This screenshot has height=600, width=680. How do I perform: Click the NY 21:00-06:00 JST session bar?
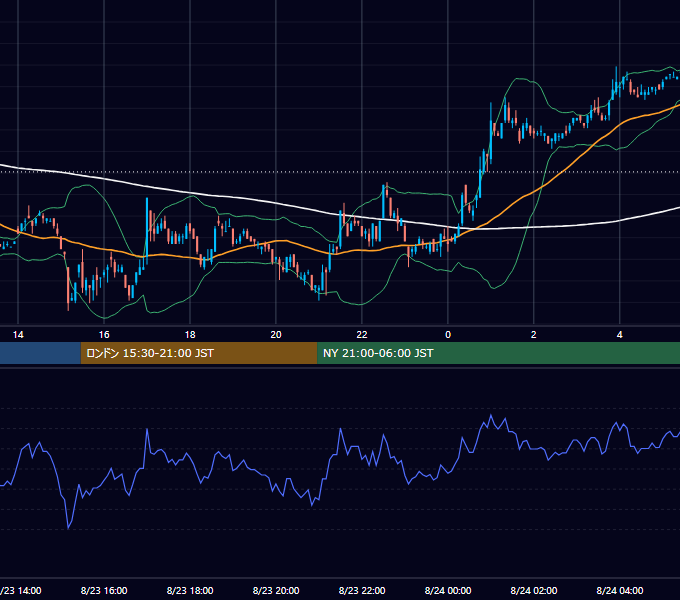point(498,353)
